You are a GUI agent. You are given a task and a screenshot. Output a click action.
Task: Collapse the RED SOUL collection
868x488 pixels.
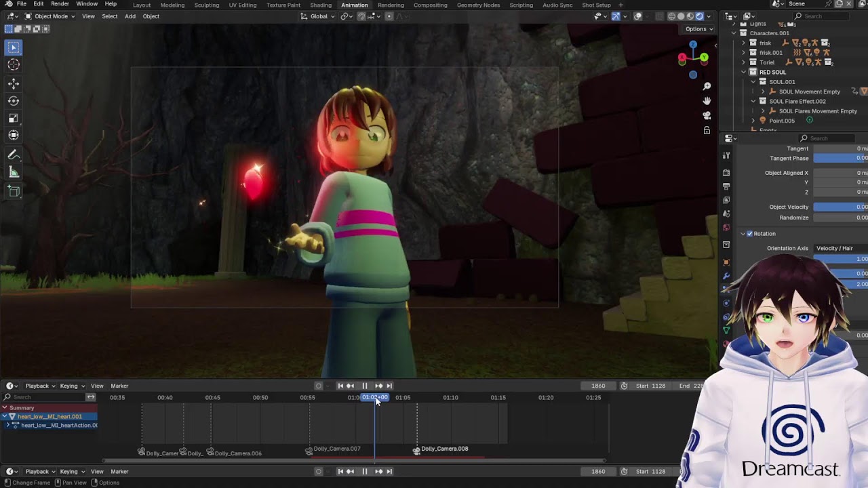pos(743,72)
